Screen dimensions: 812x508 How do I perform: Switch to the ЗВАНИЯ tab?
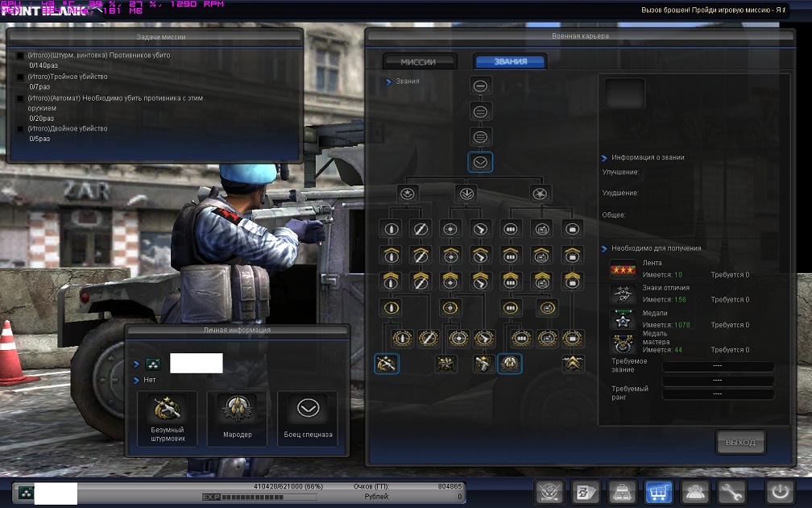510,62
